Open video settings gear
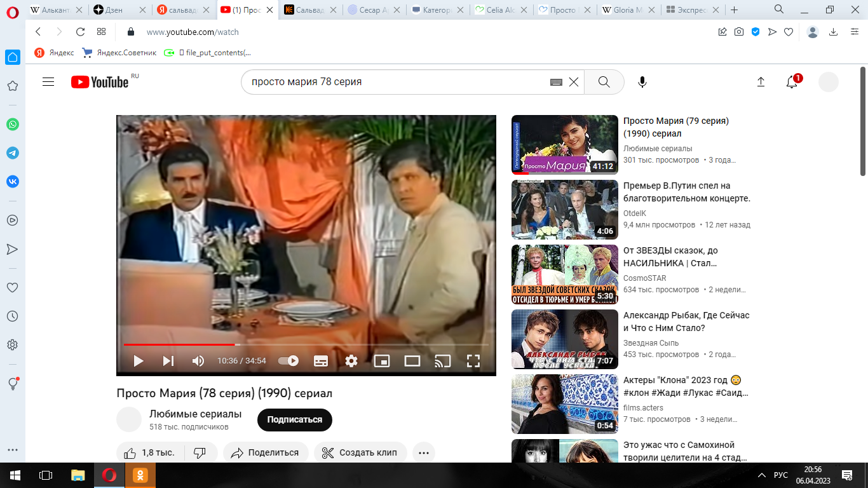 (351, 361)
